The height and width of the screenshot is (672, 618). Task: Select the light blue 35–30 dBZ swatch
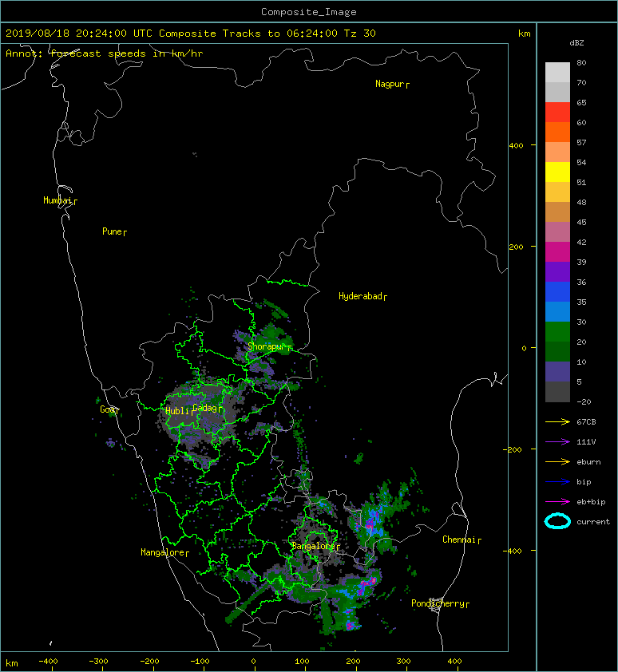[x=557, y=311]
